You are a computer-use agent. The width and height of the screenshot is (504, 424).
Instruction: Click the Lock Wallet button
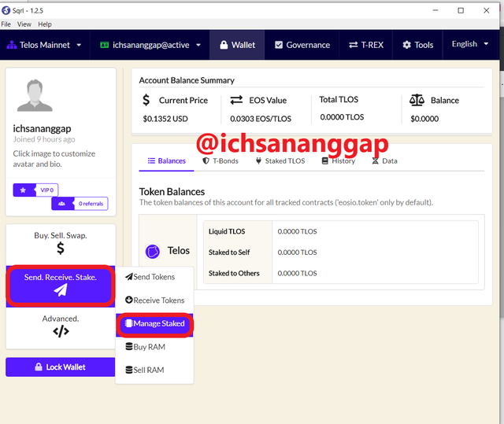[60, 367]
